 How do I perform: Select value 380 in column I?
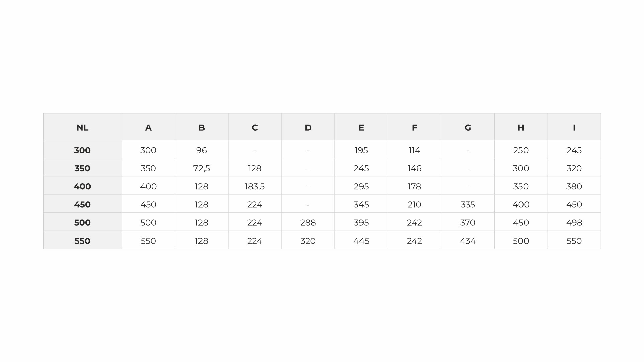coord(574,186)
